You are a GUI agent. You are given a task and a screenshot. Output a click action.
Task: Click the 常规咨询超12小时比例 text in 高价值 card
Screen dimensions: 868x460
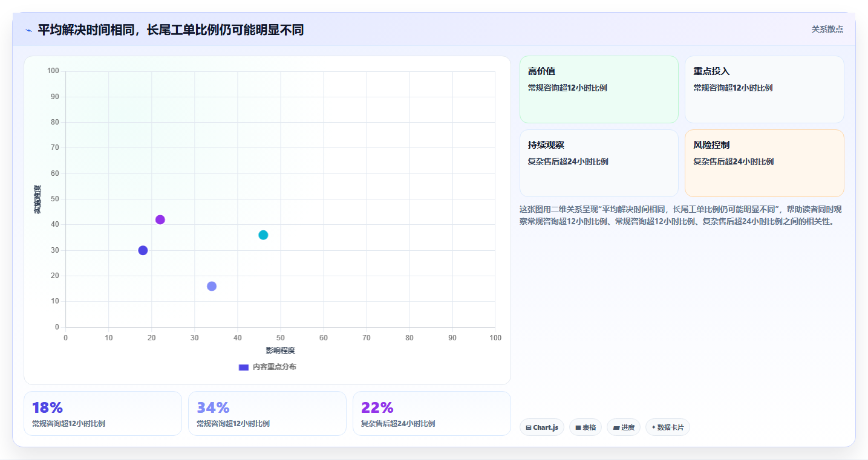tap(567, 88)
